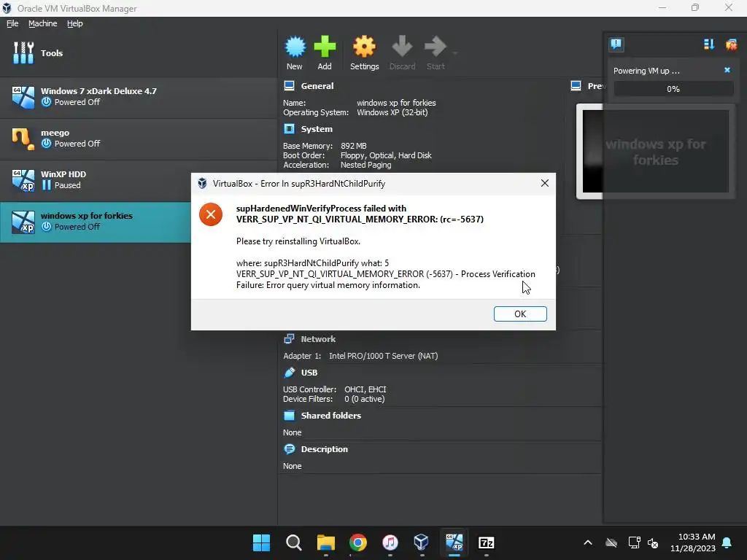Click the WinXP HDD xp OS icon
The width and height of the screenshot is (747, 560).
coord(23,180)
